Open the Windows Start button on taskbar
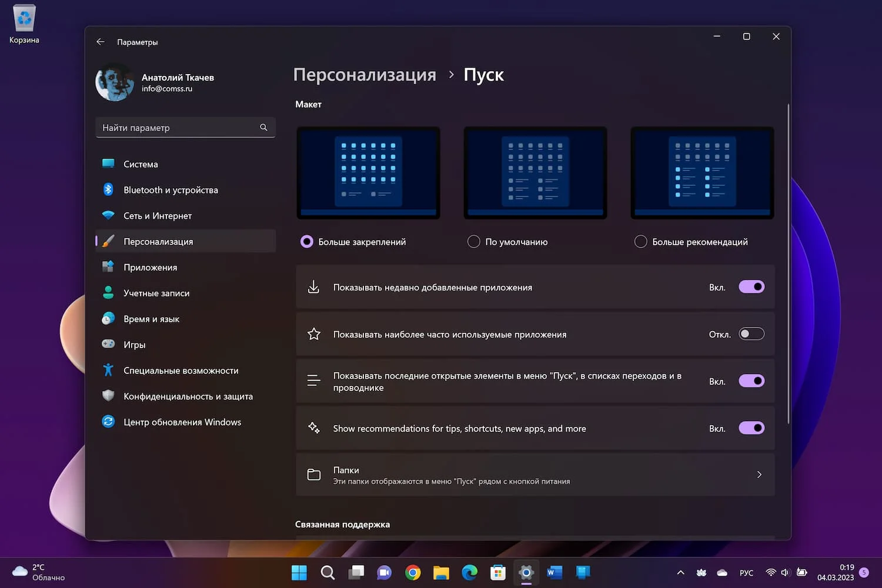 [x=299, y=572]
